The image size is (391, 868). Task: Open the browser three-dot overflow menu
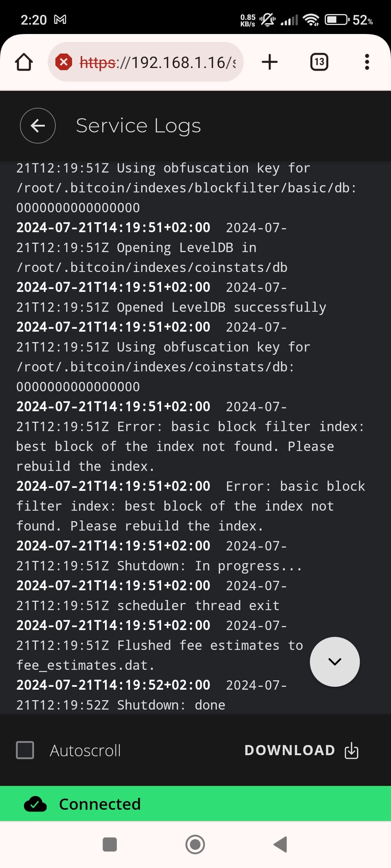pyautogui.click(x=367, y=61)
